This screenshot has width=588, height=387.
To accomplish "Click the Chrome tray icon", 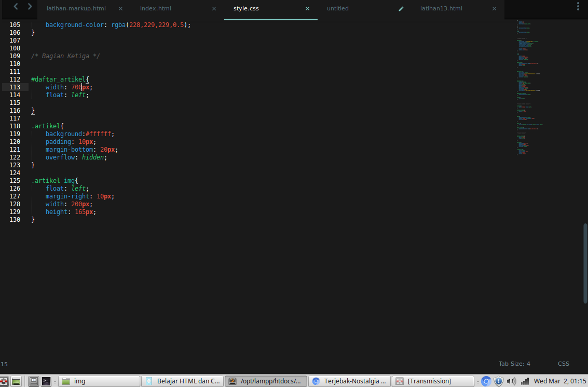I will tap(486, 381).
